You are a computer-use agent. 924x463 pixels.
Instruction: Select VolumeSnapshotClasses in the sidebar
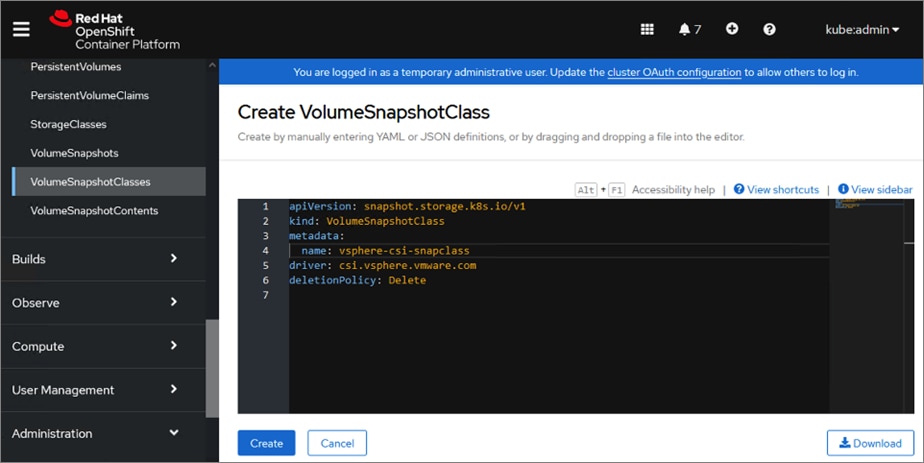tap(109, 181)
